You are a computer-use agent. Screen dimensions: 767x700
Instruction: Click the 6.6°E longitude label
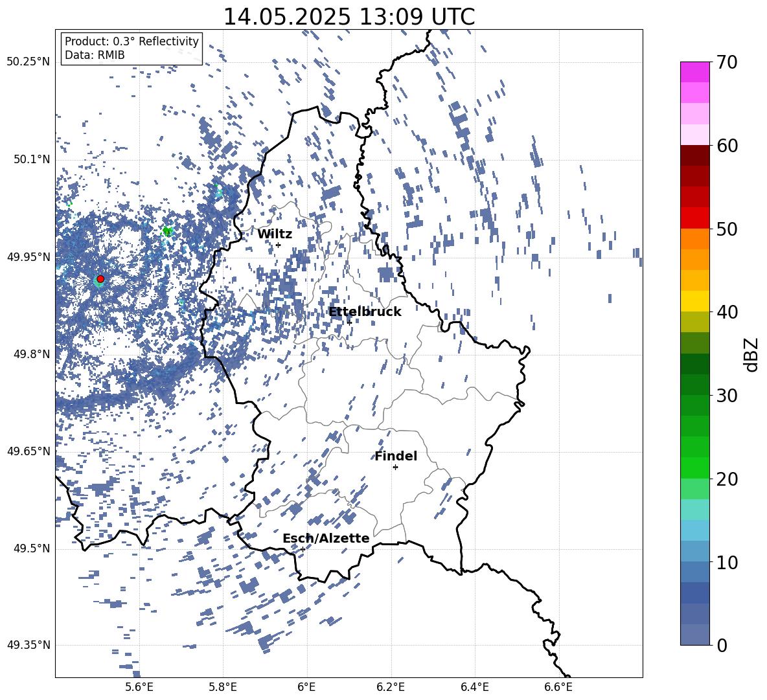pos(558,687)
